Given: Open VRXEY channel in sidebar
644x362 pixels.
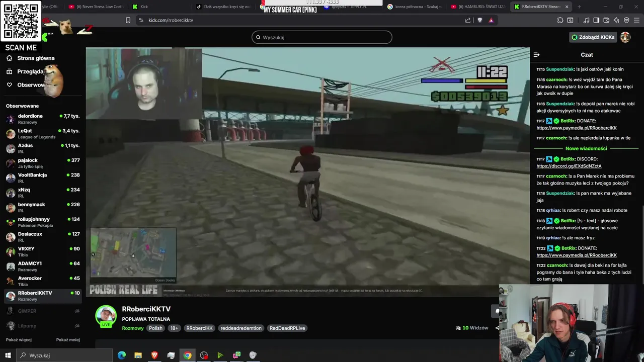Looking at the screenshot, I should tap(43, 252).
